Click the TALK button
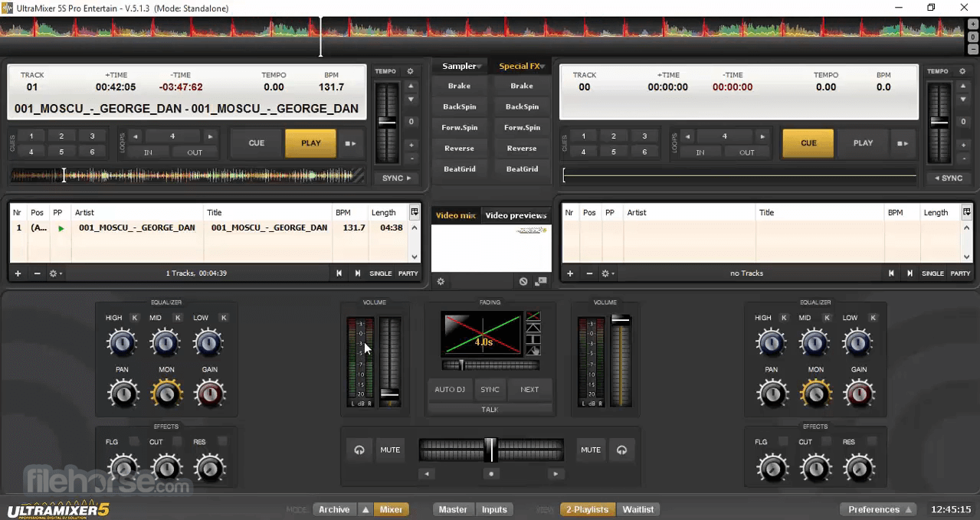This screenshot has width=980, height=520. coord(490,409)
